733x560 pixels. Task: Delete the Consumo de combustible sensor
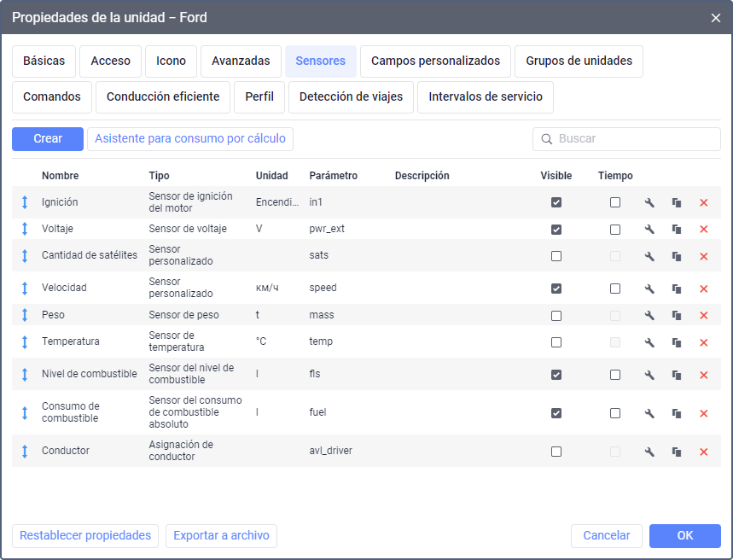click(704, 413)
